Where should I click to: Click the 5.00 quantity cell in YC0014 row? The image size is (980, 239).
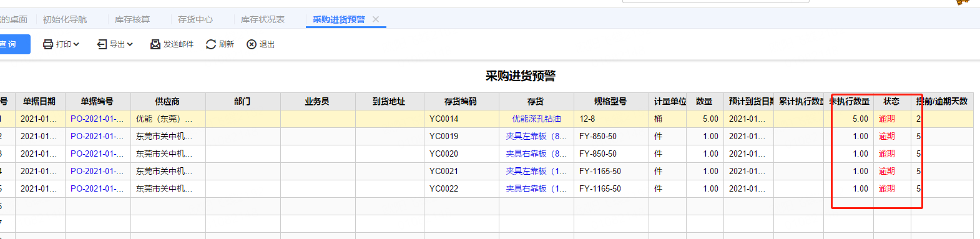(x=705, y=119)
